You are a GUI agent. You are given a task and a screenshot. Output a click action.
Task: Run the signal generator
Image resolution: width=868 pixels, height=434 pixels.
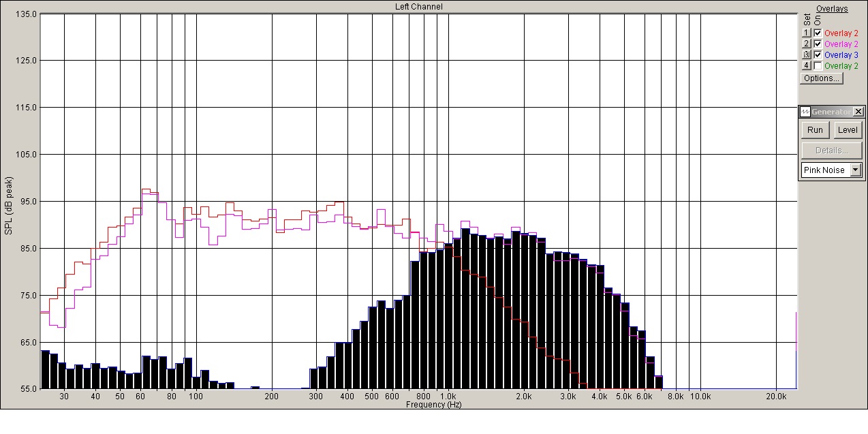click(x=815, y=130)
